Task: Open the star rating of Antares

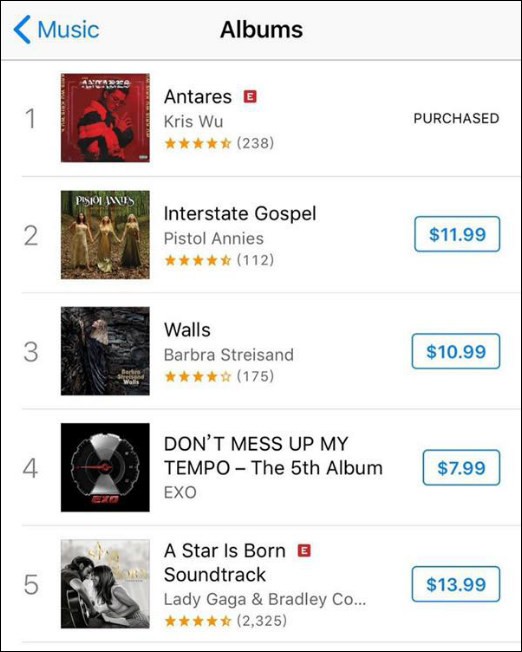Action: point(219,143)
